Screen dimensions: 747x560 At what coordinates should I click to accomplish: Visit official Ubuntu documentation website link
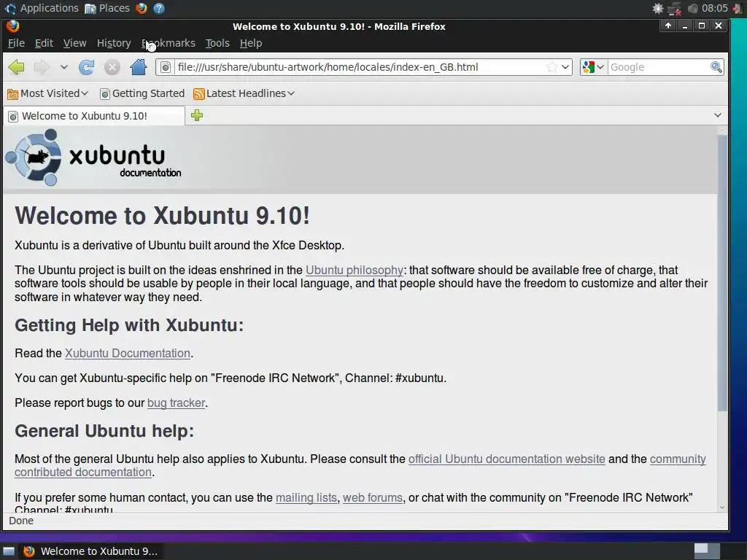click(506, 459)
